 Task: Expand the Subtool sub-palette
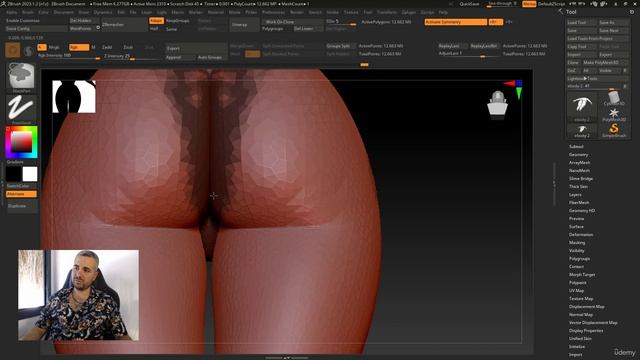tap(576, 147)
